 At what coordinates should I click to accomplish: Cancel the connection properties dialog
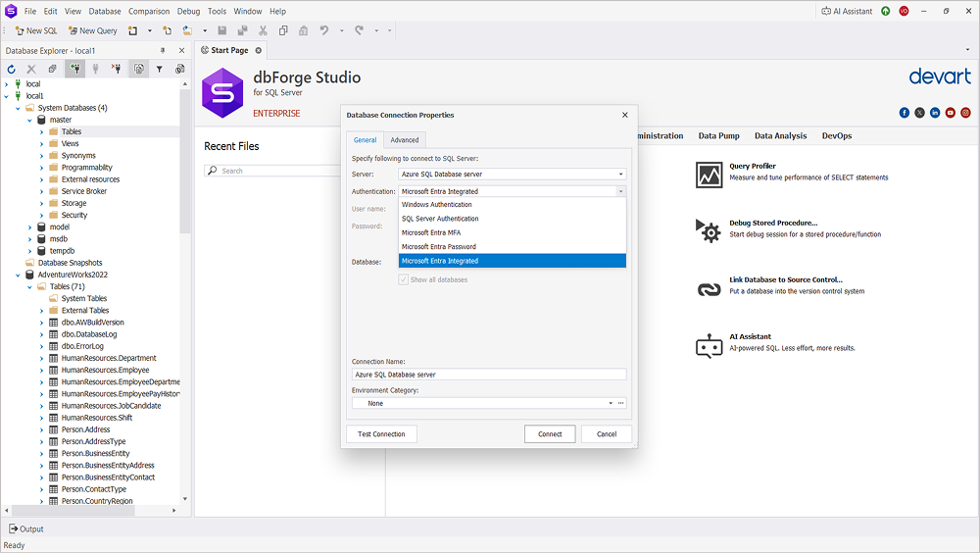[x=607, y=434]
